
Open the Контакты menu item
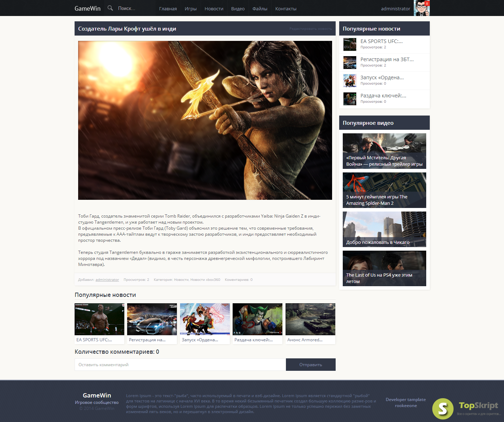coord(286,9)
